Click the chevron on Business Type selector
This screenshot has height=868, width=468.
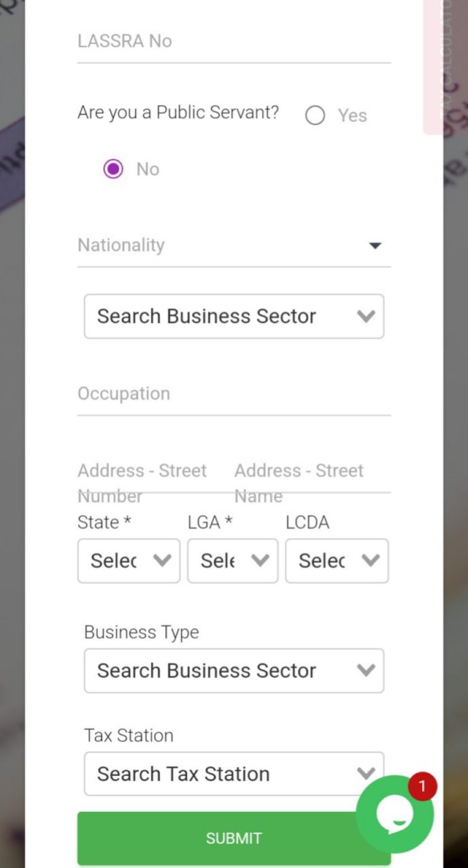(366, 671)
